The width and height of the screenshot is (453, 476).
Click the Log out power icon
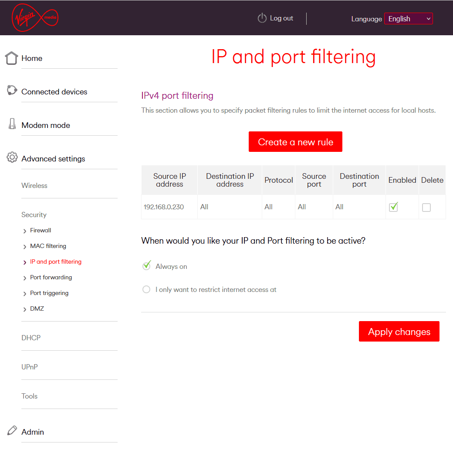click(262, 18)
